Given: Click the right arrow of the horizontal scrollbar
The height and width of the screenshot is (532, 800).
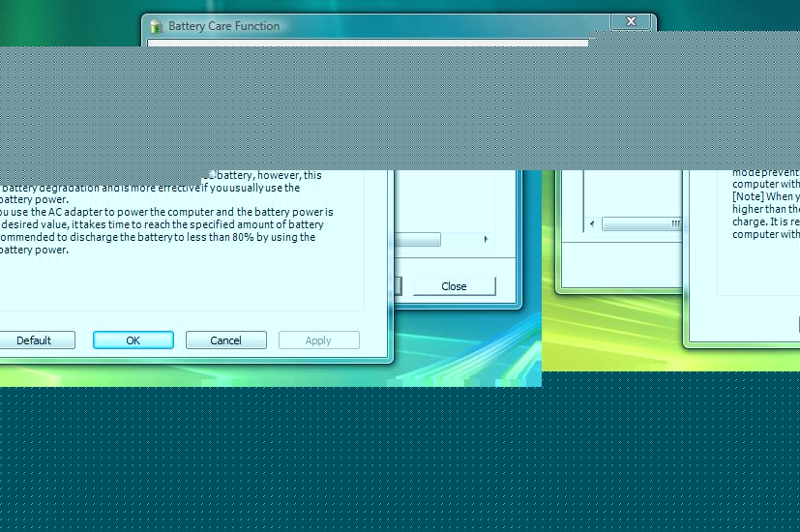Looking at the screenshot, I should coord(485,239).
